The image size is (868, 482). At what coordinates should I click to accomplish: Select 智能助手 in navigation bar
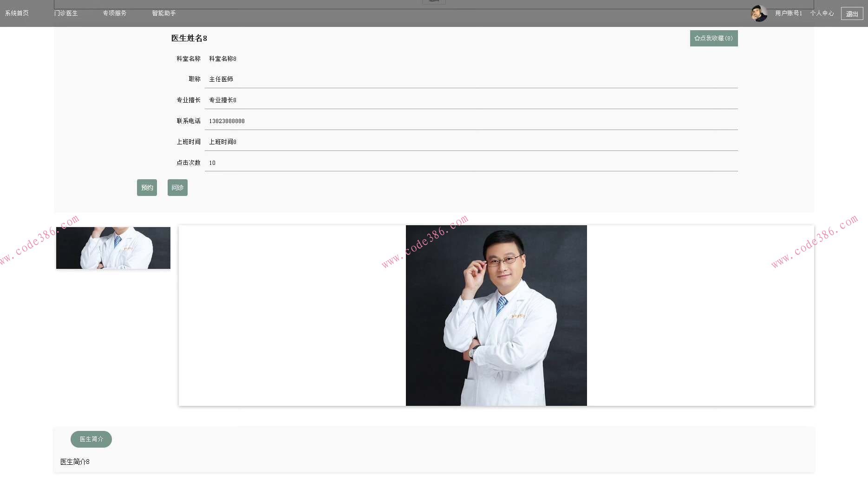(x=164, y=13)
